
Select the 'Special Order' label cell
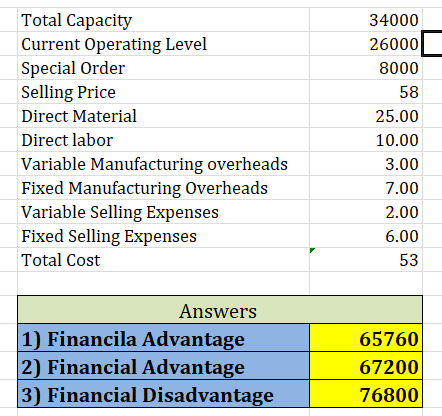[x=163, y=68]
